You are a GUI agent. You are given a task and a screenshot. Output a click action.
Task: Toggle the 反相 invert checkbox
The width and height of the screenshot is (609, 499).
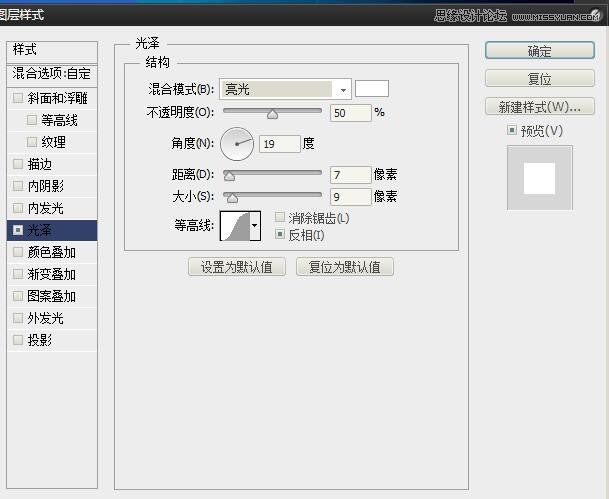(x=280, y=235)
